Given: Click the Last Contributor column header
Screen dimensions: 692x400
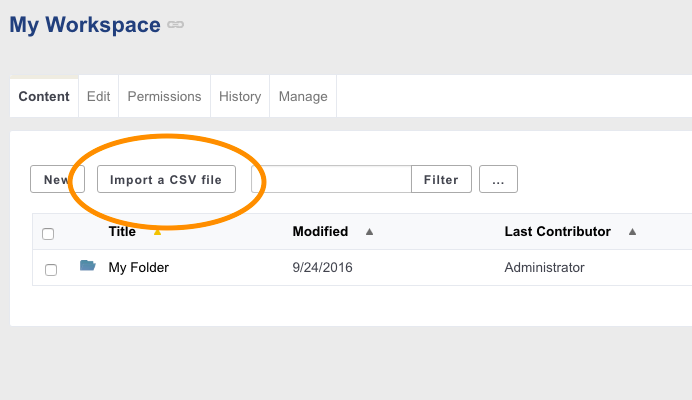Looking at the screenshot, I should tap(558, 231).
